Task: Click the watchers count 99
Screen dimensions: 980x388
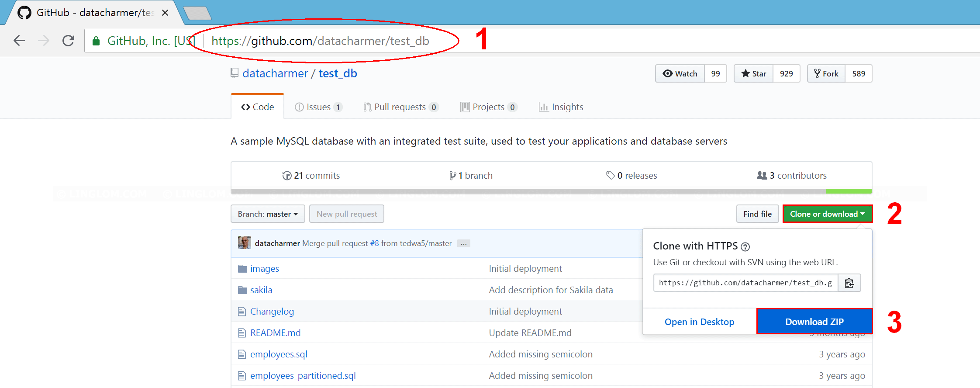Action: (715, 73)
